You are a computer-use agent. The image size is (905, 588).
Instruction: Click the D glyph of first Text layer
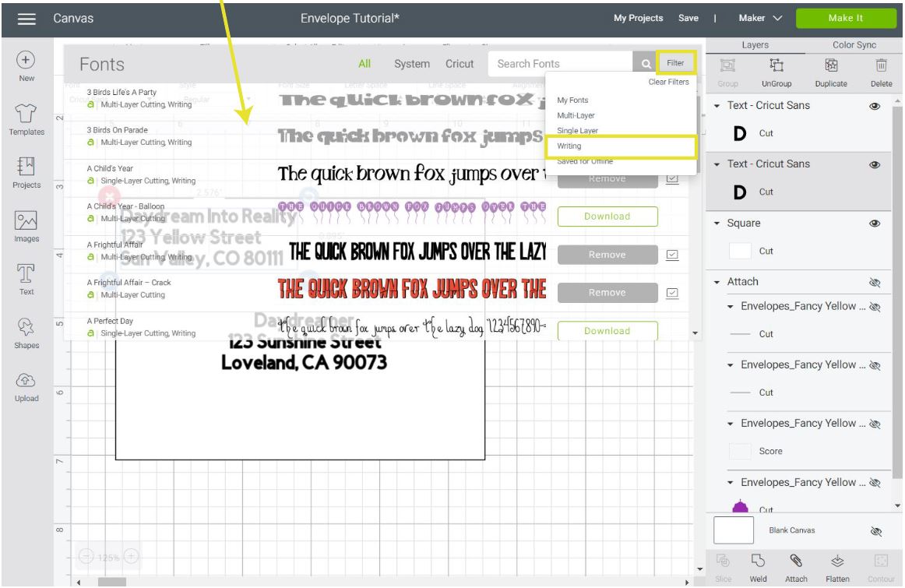[739, 133]
